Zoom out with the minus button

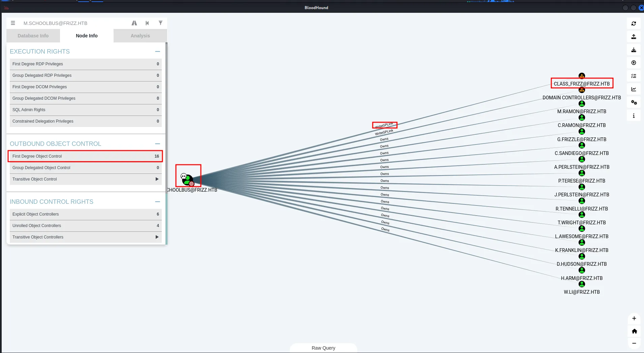coord(634,343)
